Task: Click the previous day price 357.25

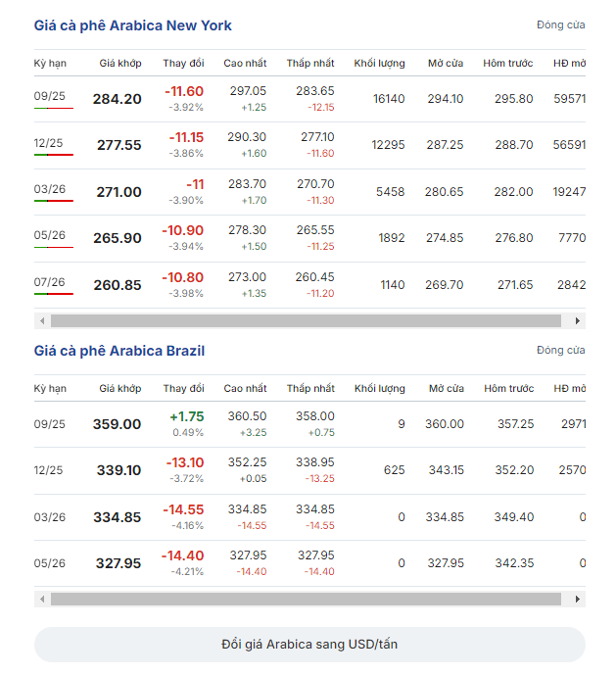Action: click(516, 424)
